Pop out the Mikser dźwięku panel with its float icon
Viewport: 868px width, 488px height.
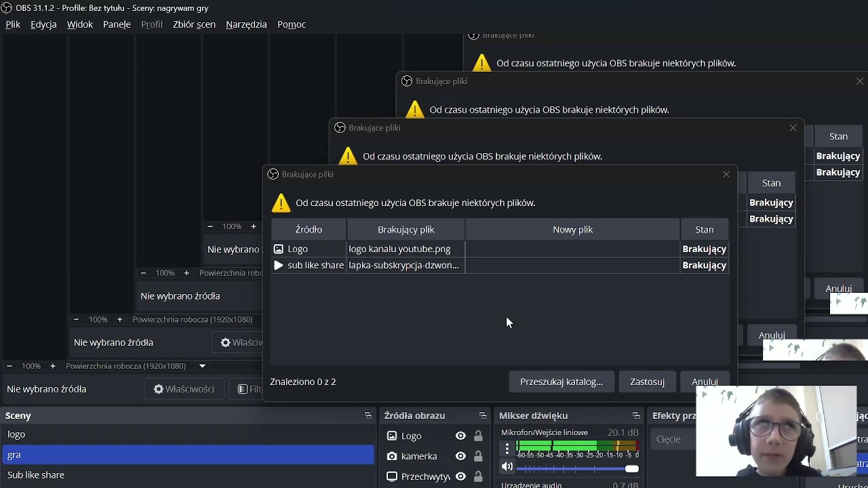click(636, 415)
